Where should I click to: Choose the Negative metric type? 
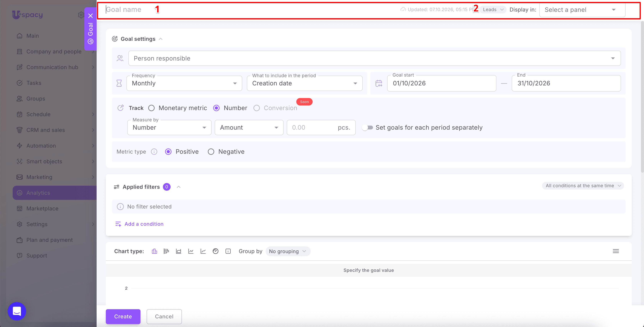[x=211, y=152]
